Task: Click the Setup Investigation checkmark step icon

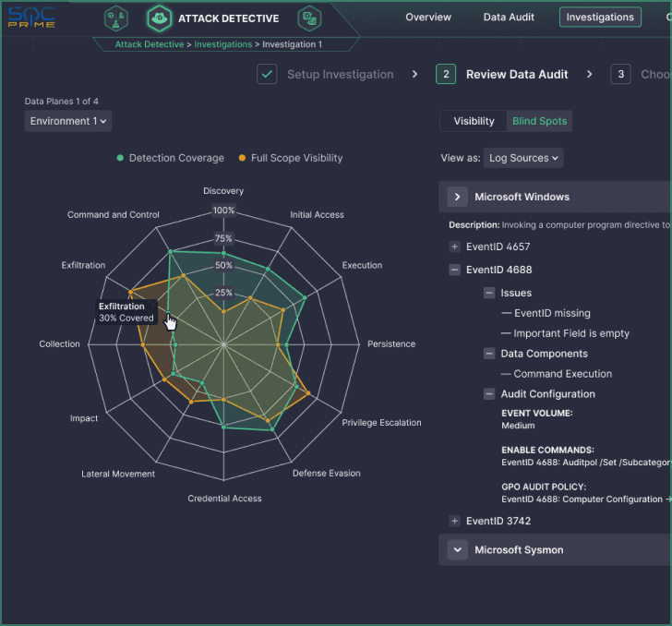Action: pyautogui.click(x=267, y=74)
